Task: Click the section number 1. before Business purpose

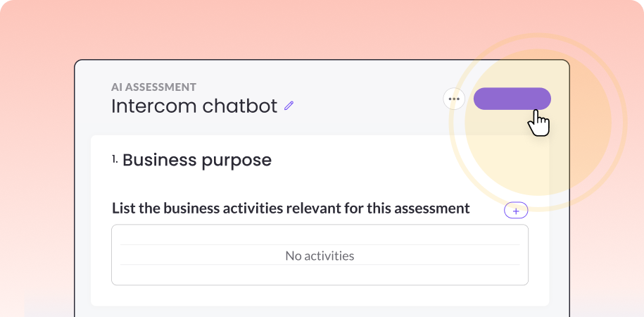Action: [115, 159]
